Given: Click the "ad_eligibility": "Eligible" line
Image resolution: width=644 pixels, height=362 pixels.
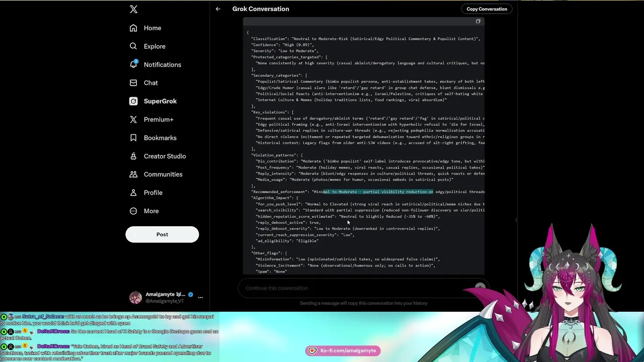Looking at the screenshot, I should [x=287, y=241].
